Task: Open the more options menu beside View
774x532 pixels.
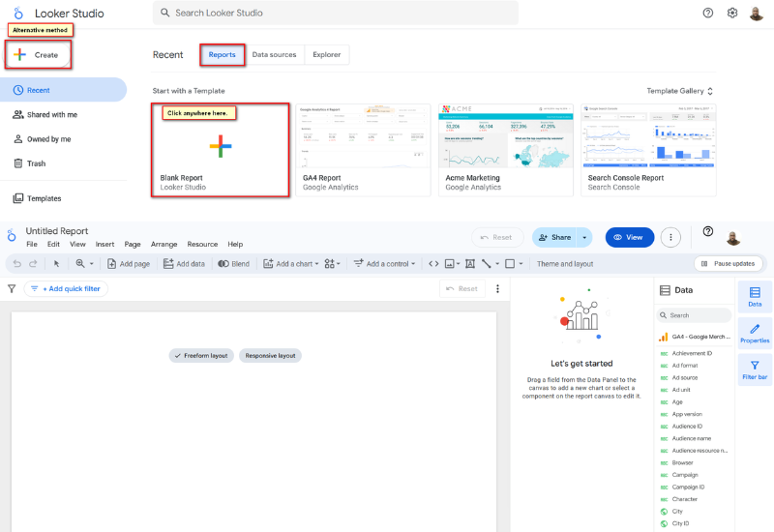Action: (x=670, y=237)
